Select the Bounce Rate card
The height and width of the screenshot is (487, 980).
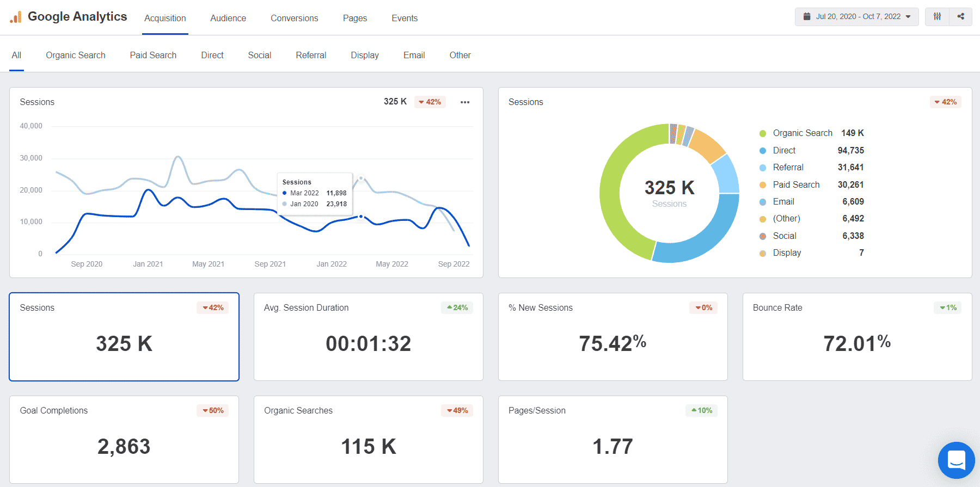click(x=857, y=337)
